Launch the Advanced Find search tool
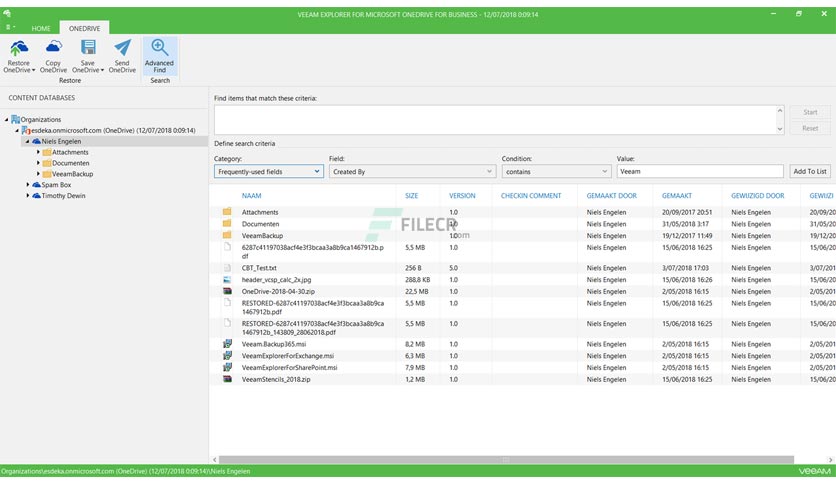The width and height of the screenshot is (836, 484). [x=159, y=56]
